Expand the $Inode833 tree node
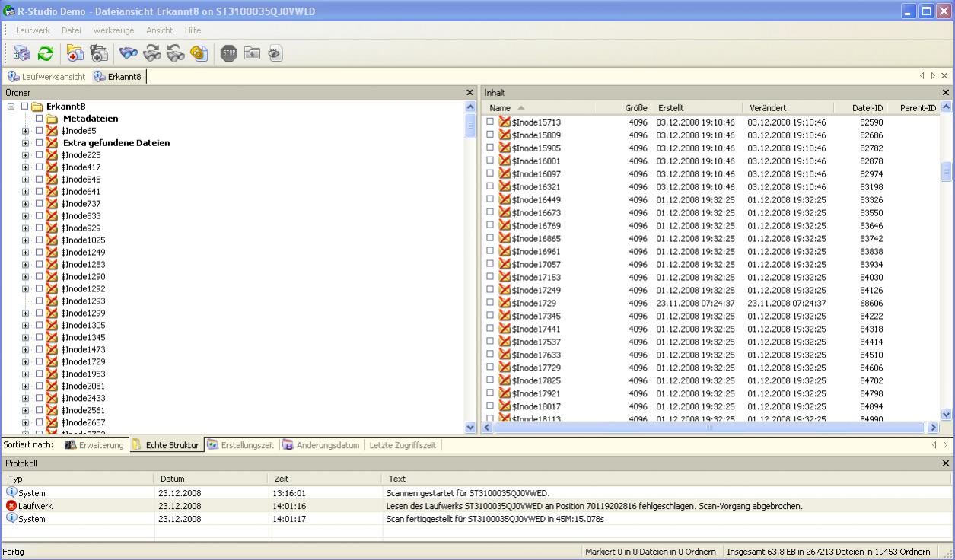The width and height of the screenshot is (955, 560). click(x=26, y=216)
